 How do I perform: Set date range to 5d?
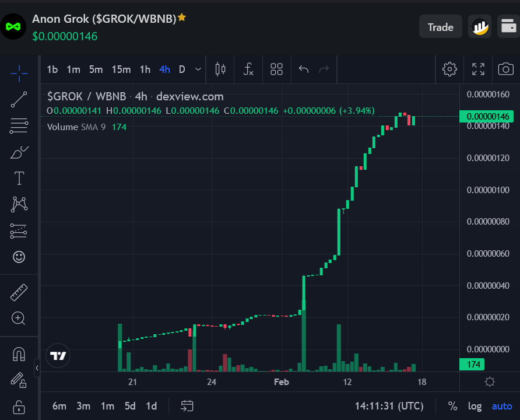coord(130,406)
